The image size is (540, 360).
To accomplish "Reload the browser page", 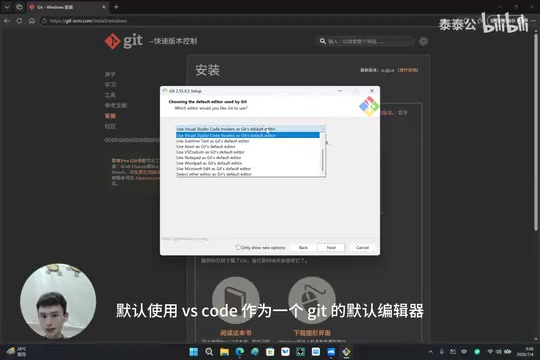I will [x=19, y=21].
